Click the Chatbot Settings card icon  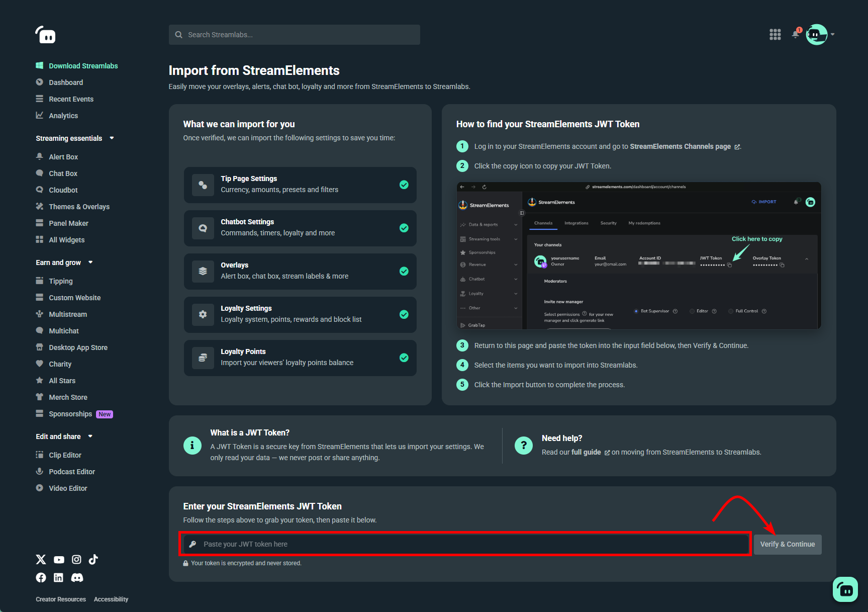coord(203,228)
